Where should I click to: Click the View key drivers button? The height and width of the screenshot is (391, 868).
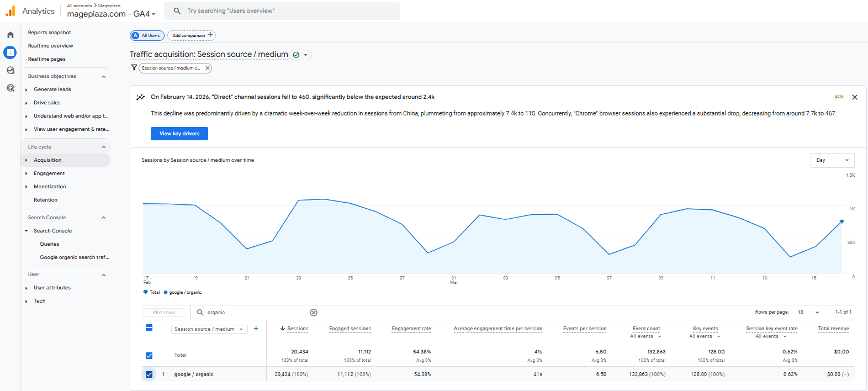click(179, 134)
